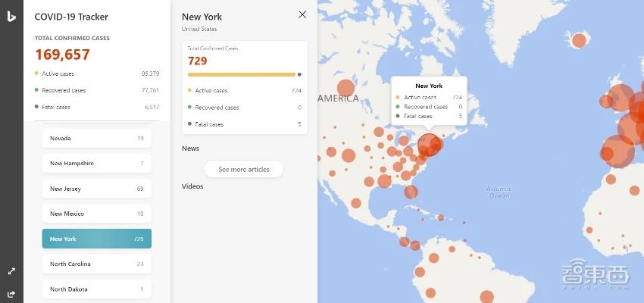The width and height of the screenshot is (644, 303).
Task: Select Nevada from the region list
Action: [96, 139]
